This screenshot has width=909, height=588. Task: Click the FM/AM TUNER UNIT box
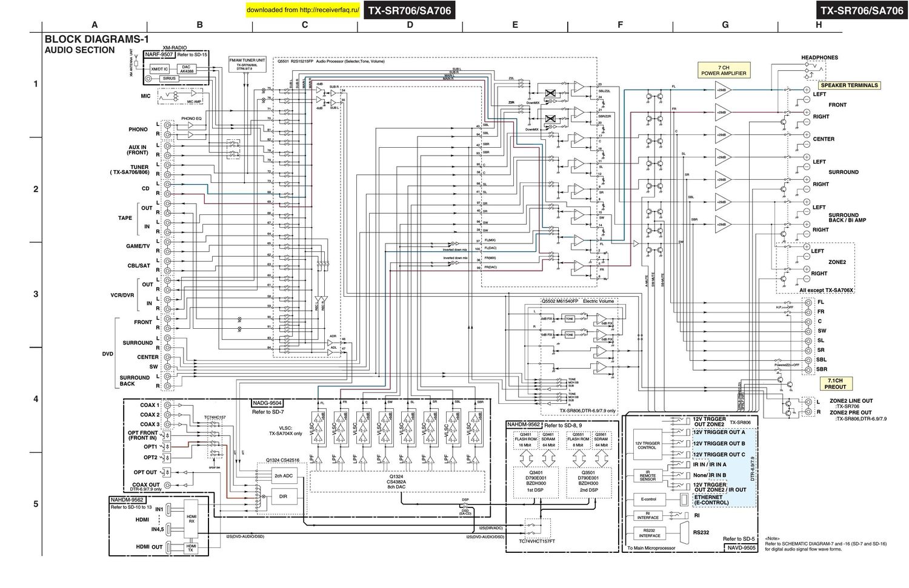247,64
